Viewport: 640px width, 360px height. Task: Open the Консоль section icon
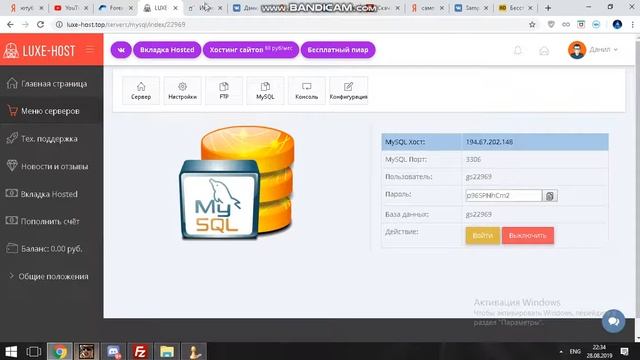click(307, 91)
